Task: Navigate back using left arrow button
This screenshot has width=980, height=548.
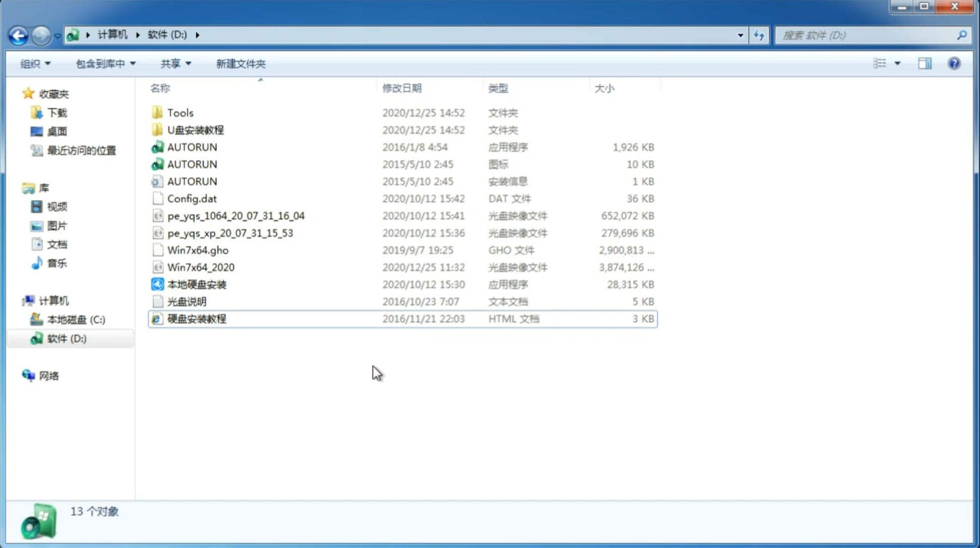Action: click(x=19, y=34)
